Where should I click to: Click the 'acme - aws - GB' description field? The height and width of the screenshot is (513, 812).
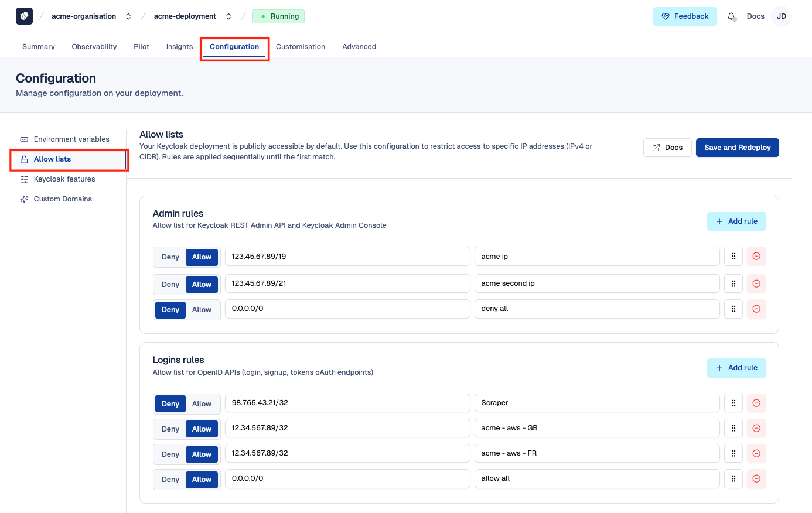(596, 428)
